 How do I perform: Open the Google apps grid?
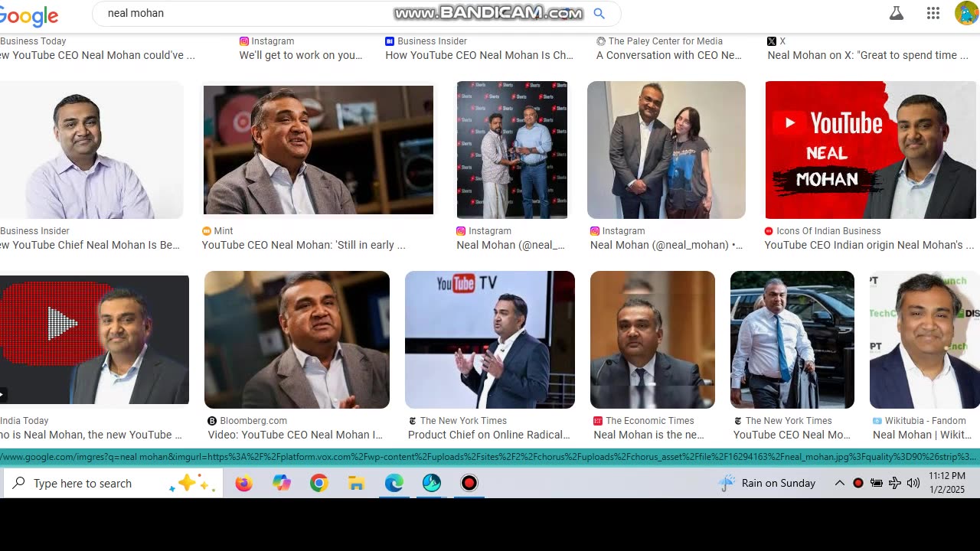[x=933, y=13]
